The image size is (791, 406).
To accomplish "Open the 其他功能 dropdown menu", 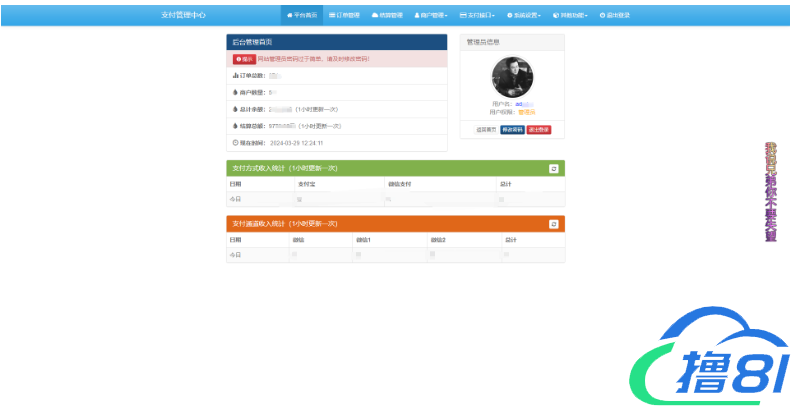I will (572, 15).
